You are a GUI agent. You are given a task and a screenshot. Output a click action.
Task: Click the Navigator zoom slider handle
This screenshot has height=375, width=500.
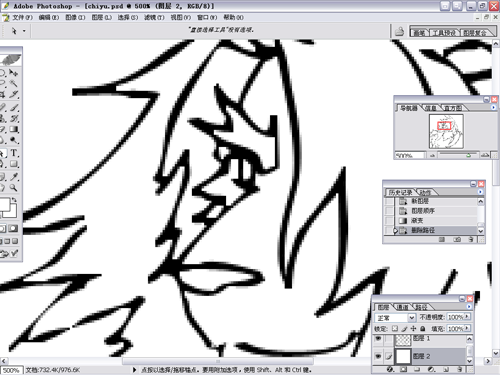[x=468, y=155]
